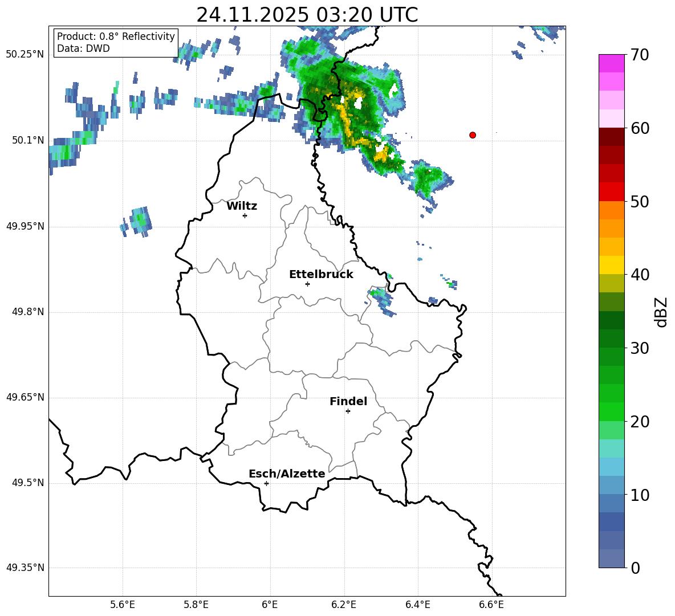Click the 6.2°E longitude label
The width and height of the screenshot is (675, 616).
click(x=344, y=605)
